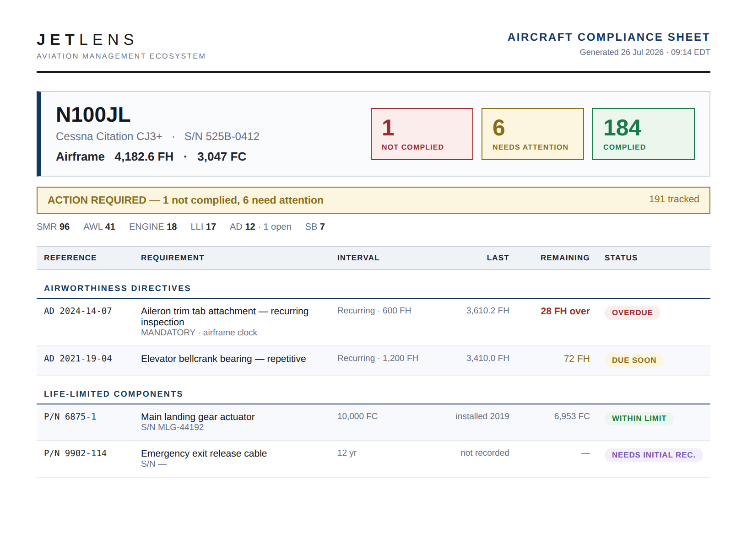Open part number P/N 6875-1
This screenshot has width=747, height=560.
[x=70, y=417]
